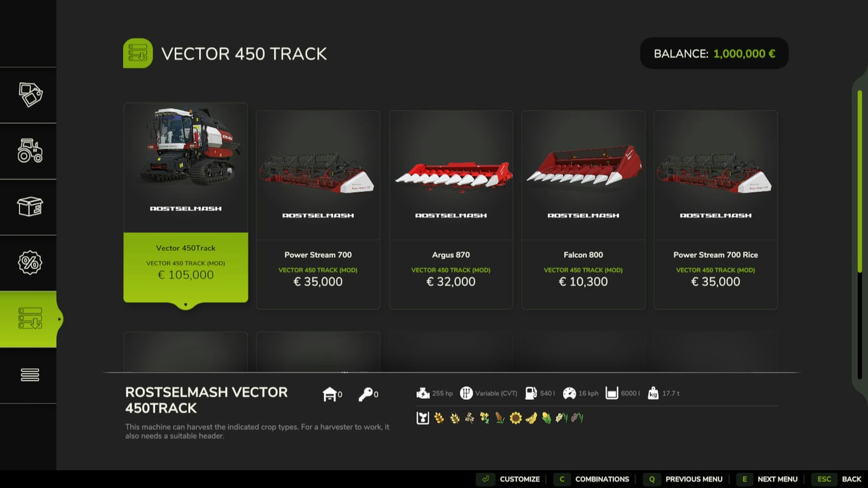Open the sales percent badge icon

[30, 262]
